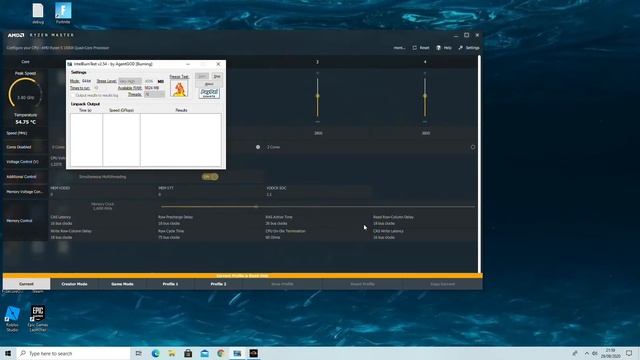The image size is (640, 360).
Task: Click the PayPal donate button in IntelBurnTest
Action: (209, 93)
